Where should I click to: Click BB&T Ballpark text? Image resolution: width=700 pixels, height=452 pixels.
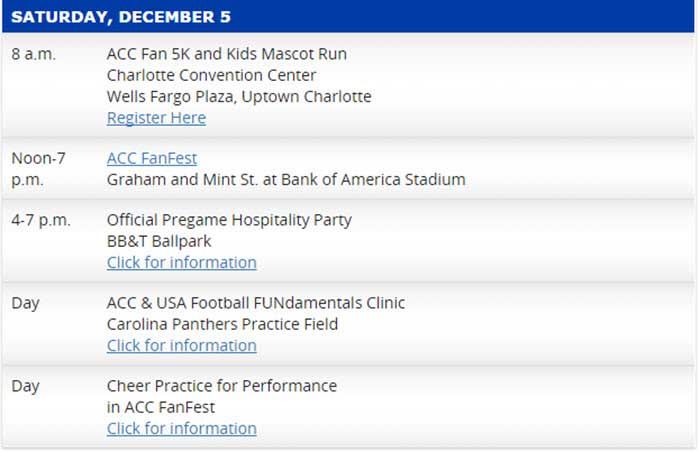pyautogui.click(x=159, y=241)
